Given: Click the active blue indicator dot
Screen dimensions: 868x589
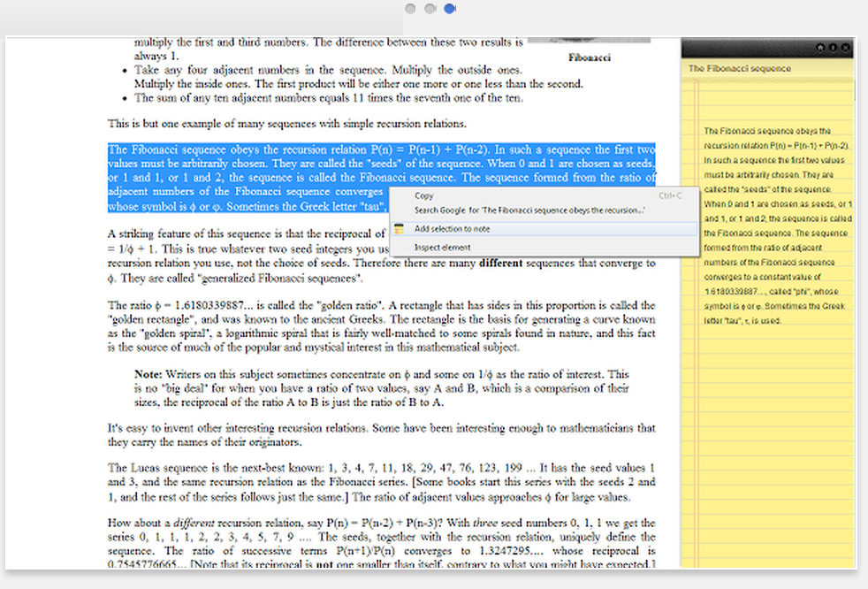Looking at the screenshot, I should tap(450, 8).
